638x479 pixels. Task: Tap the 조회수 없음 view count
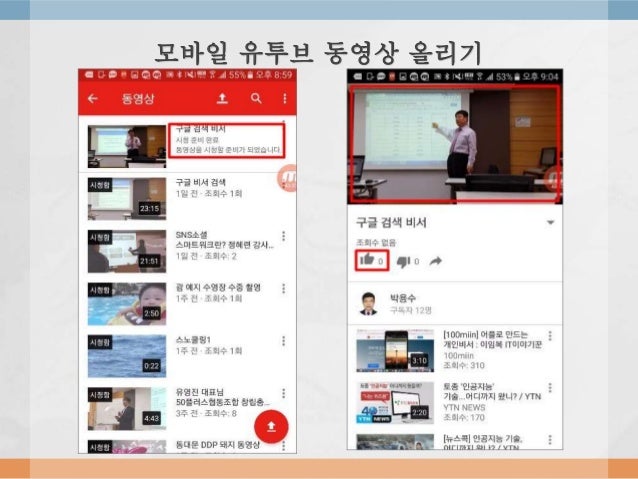(376, 243)
